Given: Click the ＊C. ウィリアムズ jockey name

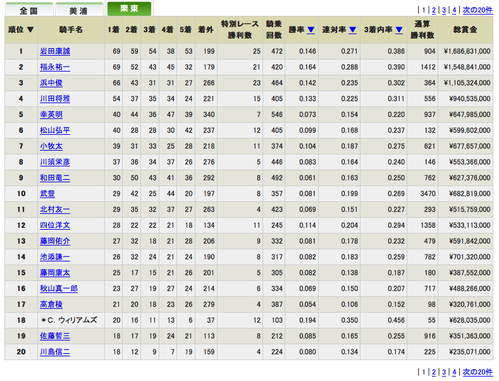Looking at the screenshot, I should [x=69, y=320].
